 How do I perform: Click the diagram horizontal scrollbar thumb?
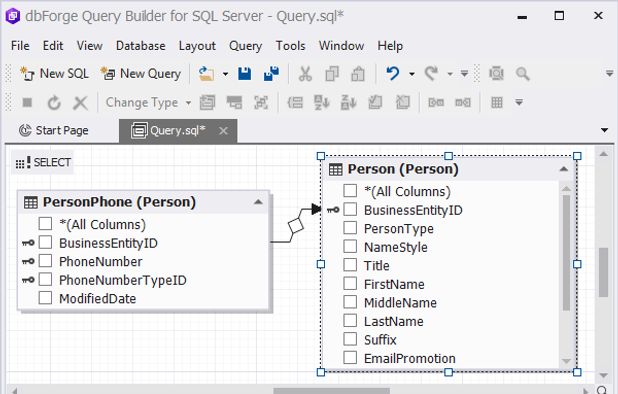(x=331, y=391)
